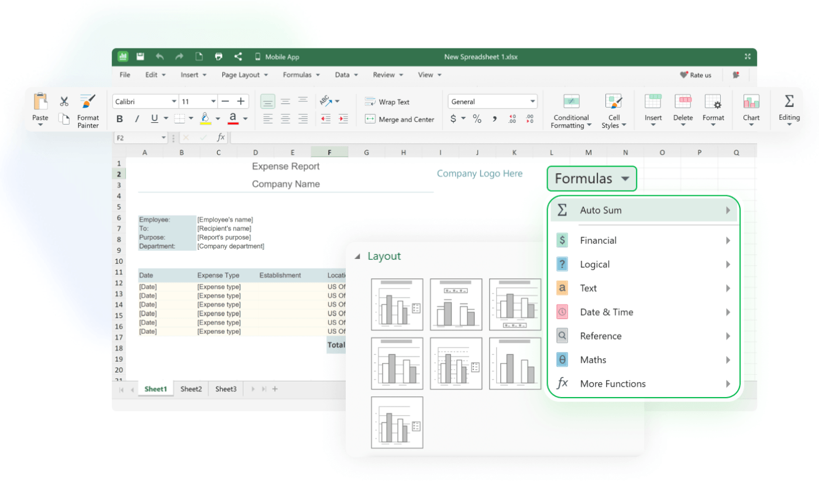Viewport: 819px width, 504px height.
Task: Click the Print icon in the title bar
Action: tap(218, 57)
